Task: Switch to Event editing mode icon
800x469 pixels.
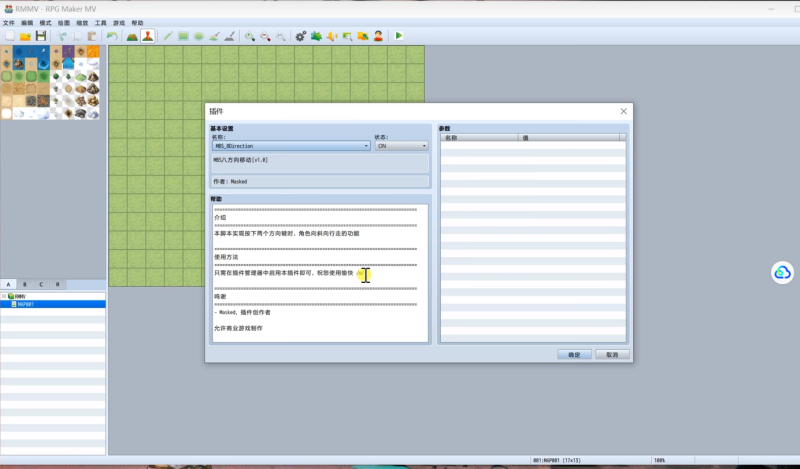Action: pos(147,36)
